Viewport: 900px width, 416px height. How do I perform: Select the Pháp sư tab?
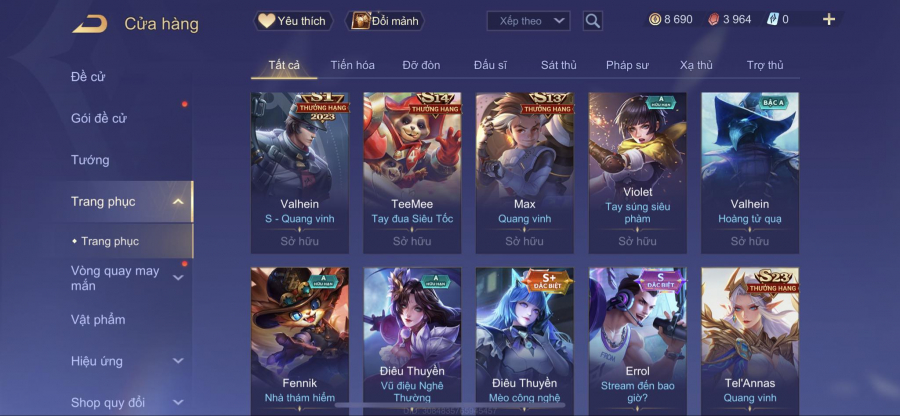627,65
